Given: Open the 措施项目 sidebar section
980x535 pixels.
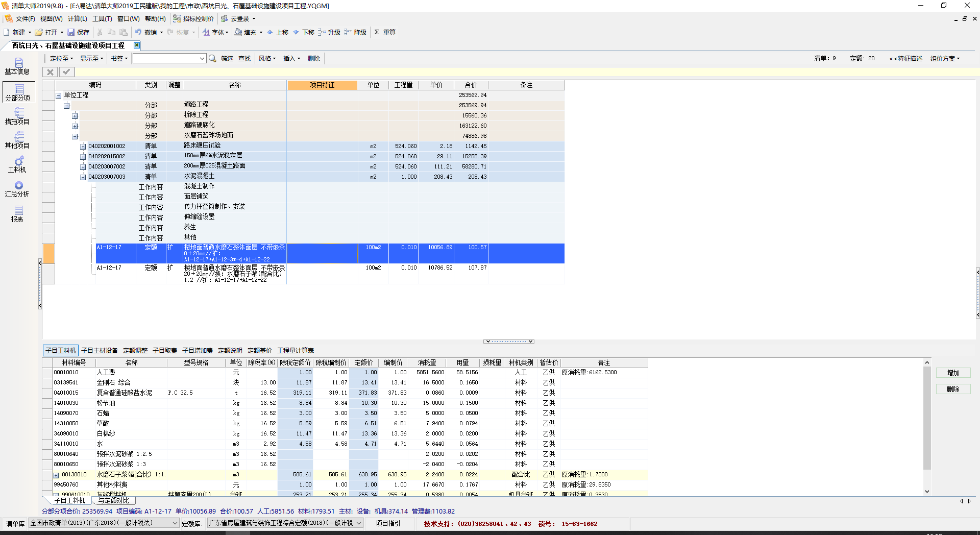Looking at the screenshot, I should click(17, 116).
